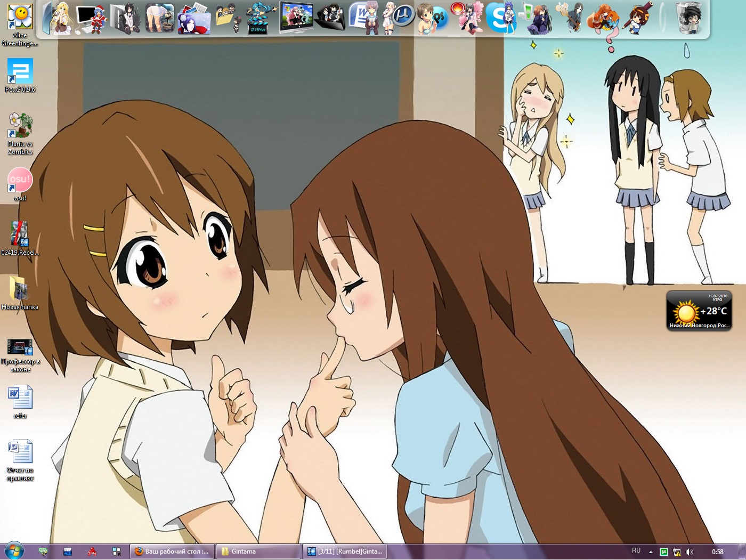Click the taskbar clock showing 0:58

(718, 552)
